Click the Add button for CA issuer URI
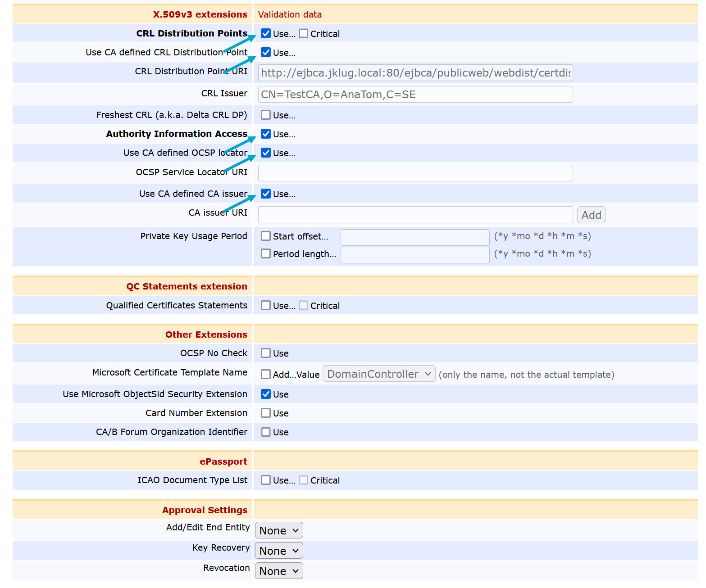This screenshot has height=588, width=706. click(591, 215)
